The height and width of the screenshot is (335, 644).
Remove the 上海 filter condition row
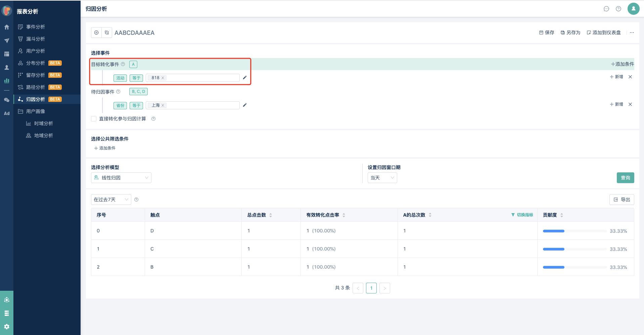tap(630, 104)
